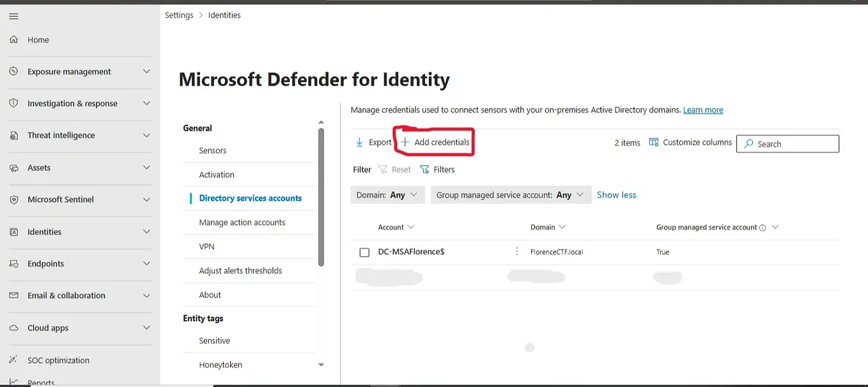Viewport: 868px width, 387px height.
Task: Click the Identities breadcrumb
Action: point(224,15)
